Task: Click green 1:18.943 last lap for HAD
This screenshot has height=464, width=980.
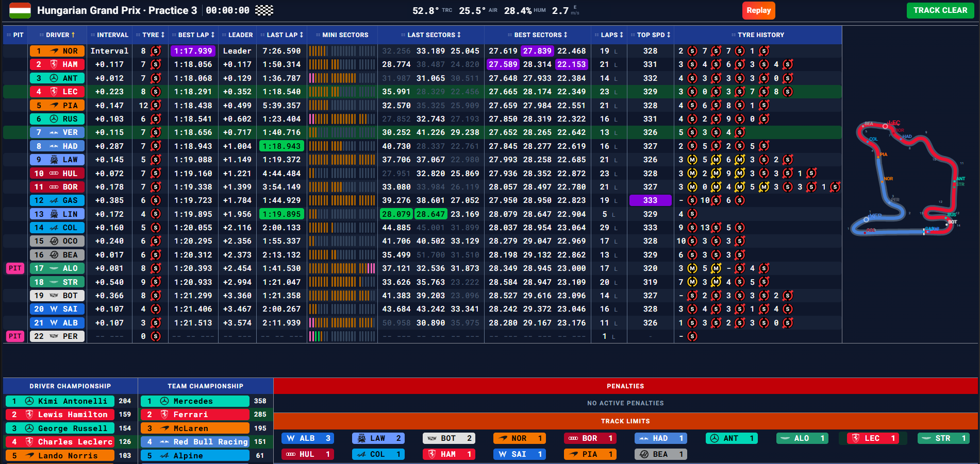Action: coord(282,146)
